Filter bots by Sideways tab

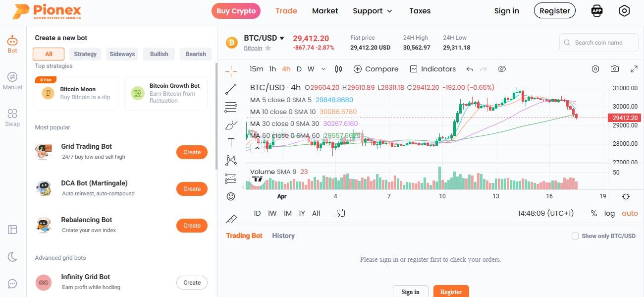(x=122, y=54)
